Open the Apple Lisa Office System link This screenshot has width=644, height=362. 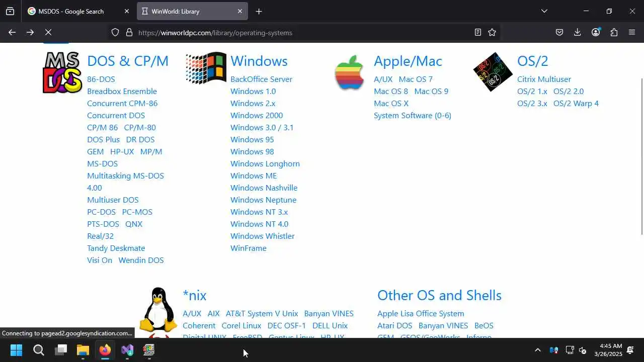tap(421, 313)
